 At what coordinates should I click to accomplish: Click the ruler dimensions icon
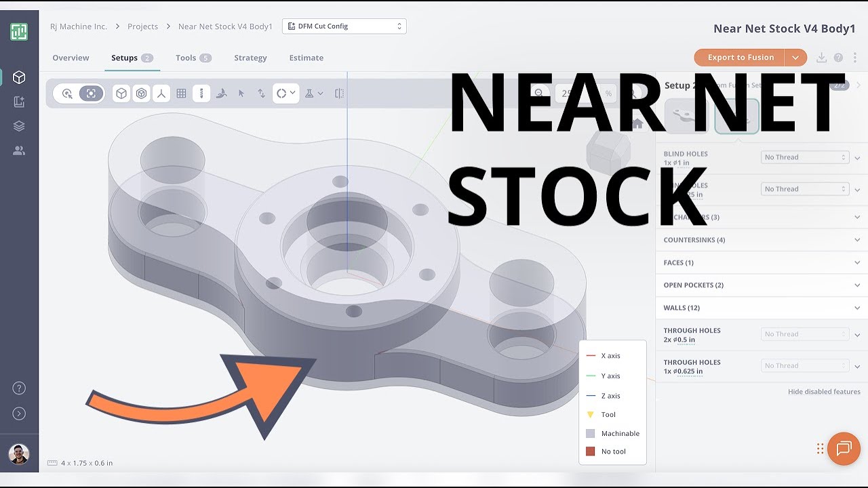tap(52, 463)
